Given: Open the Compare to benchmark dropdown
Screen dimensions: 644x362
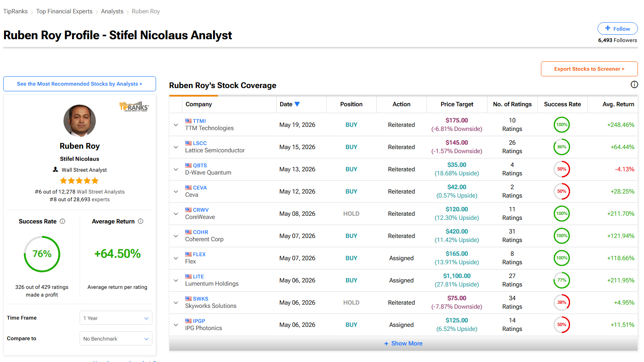Looking at the screenshot, I should pyautogui.click(x=116, y=339).
